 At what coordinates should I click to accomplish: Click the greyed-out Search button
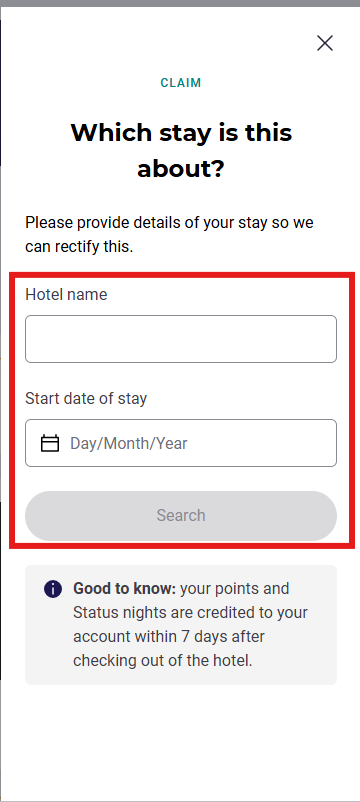(181, 516)
